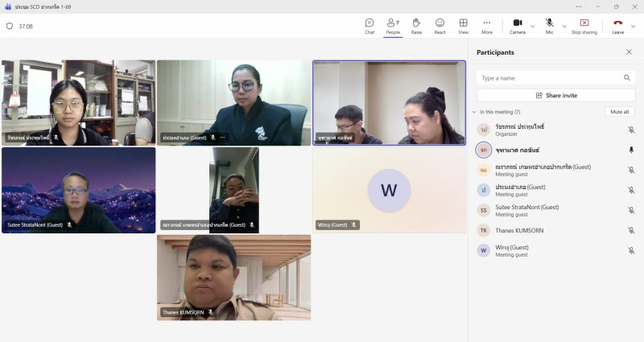
Task: Click the Type a name search field
Action: pyautogui.click(x=549, y=78)
